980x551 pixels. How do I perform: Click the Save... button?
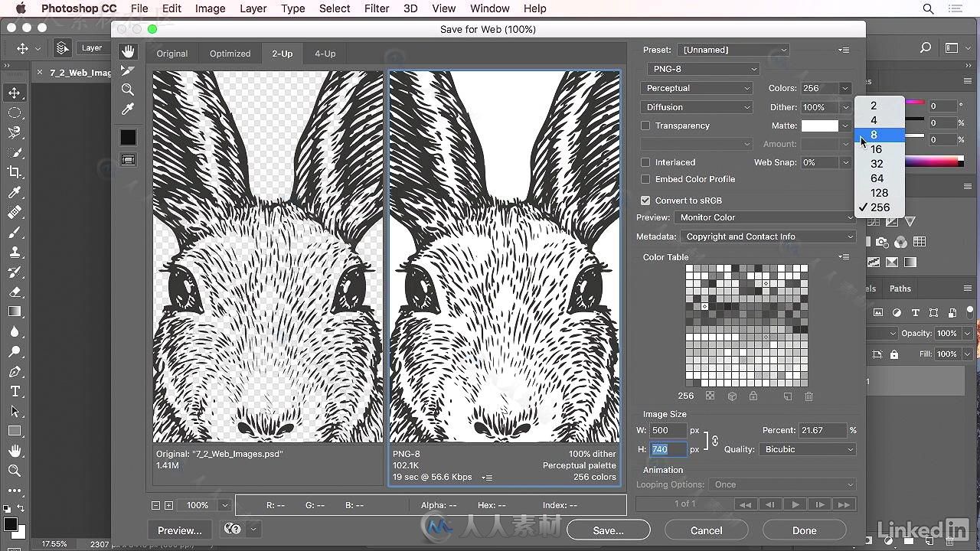[x=608, y=530]
